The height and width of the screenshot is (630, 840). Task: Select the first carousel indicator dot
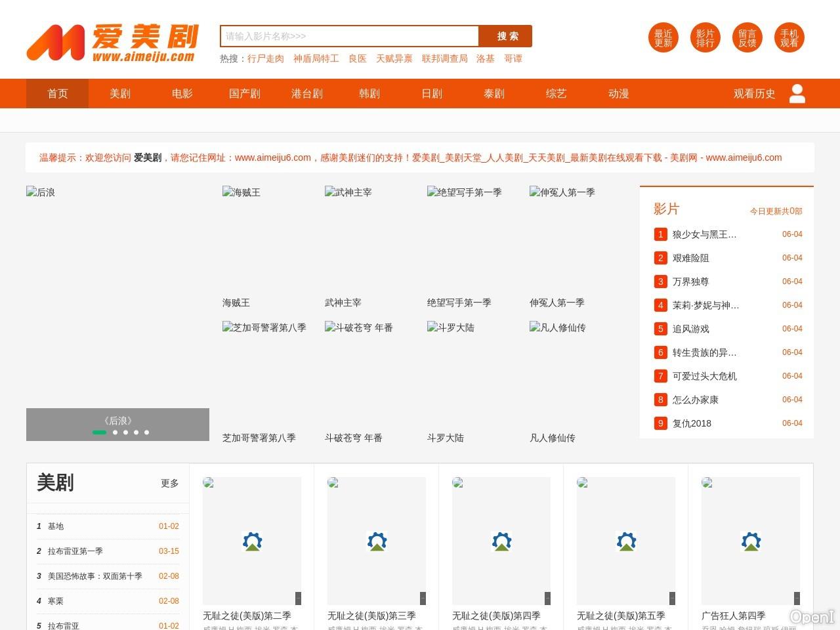(x=99, y=432)
